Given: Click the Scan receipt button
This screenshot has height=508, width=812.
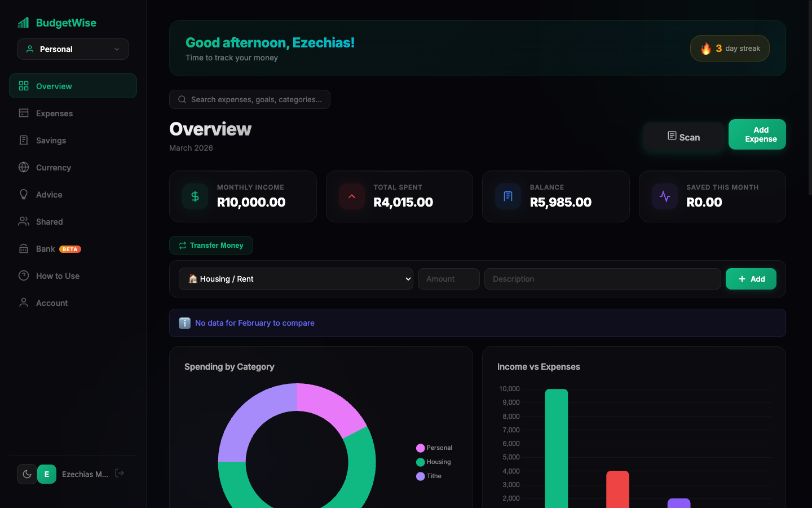Looking at the screenshot, I should pos(683,137).
